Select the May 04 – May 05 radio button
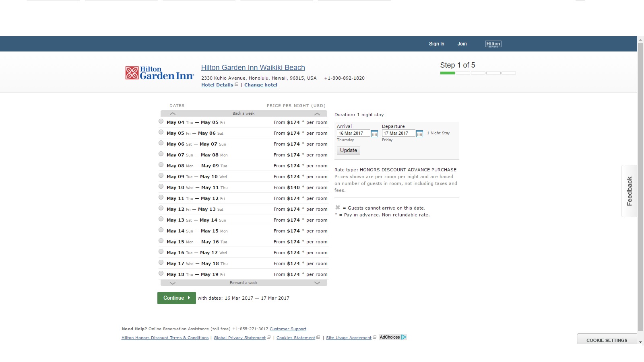Screen dimensions: 644x362 [x=161, y=121]
